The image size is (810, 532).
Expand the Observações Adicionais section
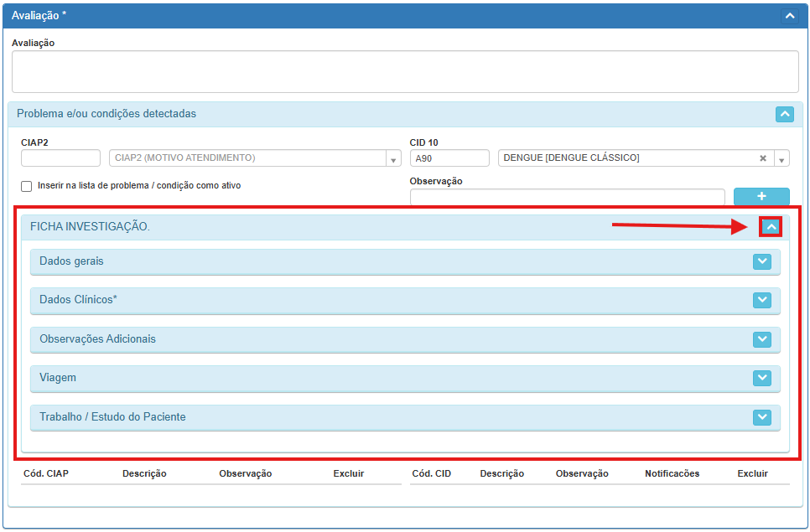(x=761, y=339)
